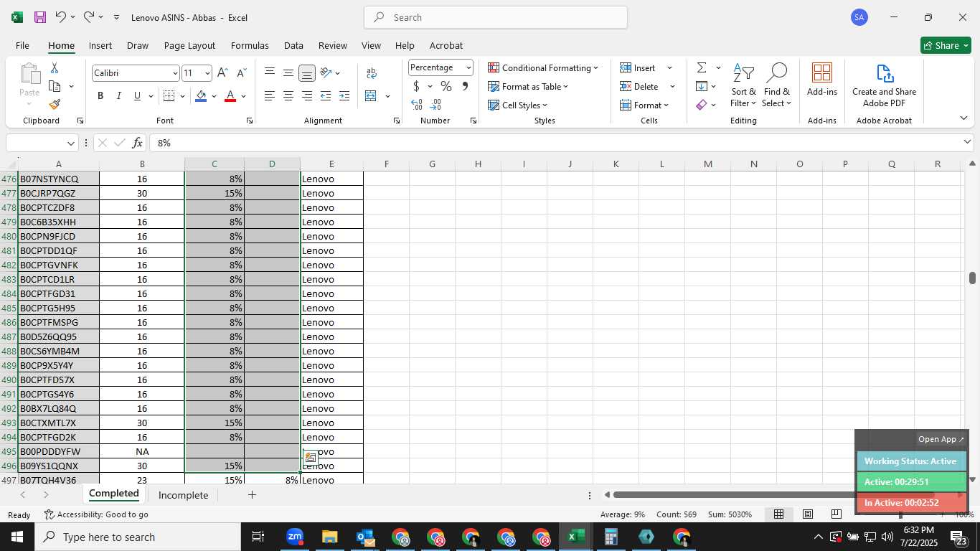980x551 pixels.
Task: Switch to the Insert ribbon tab
Action: click(100, 45)
